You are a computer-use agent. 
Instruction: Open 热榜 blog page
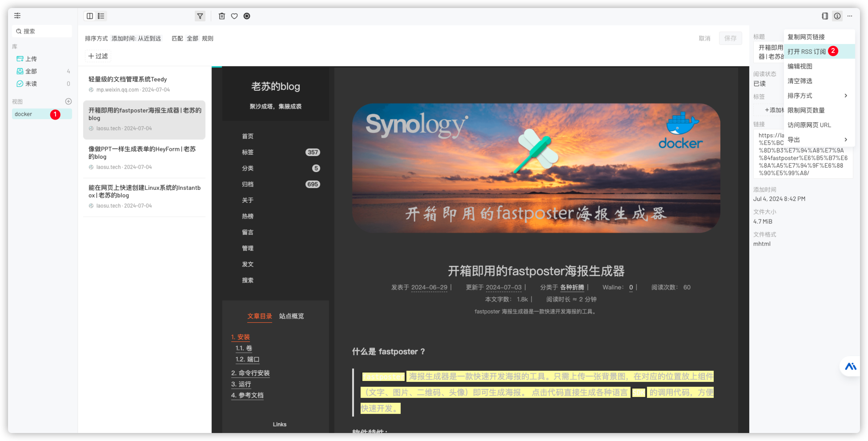pos(248,216)
